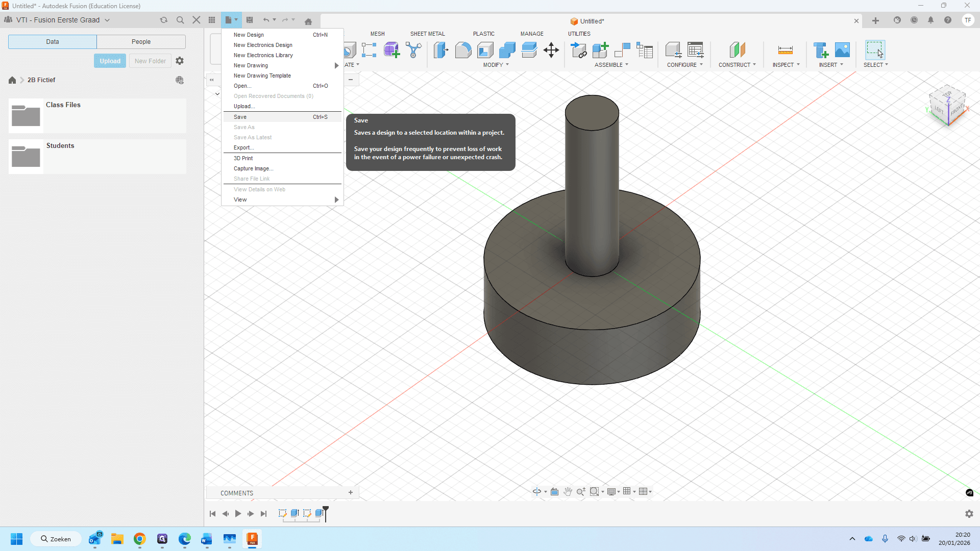Click the Shell tool icon
The height and width of the screenshot is (551, 980).
coord(485,50)
